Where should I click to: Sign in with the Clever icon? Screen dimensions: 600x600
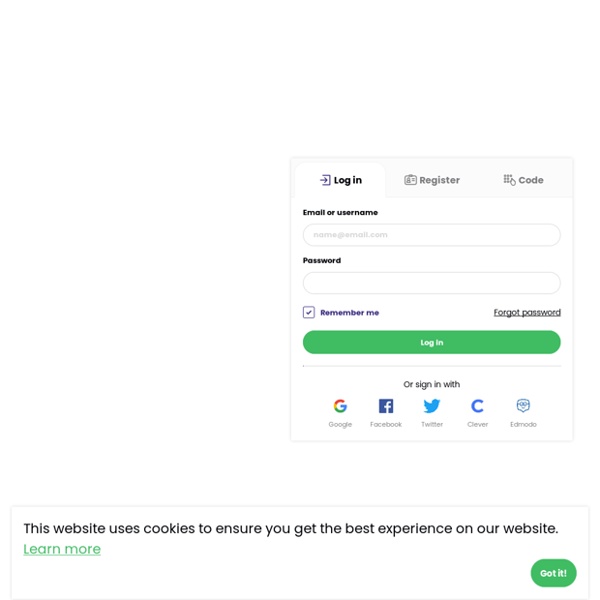point(477,406)
